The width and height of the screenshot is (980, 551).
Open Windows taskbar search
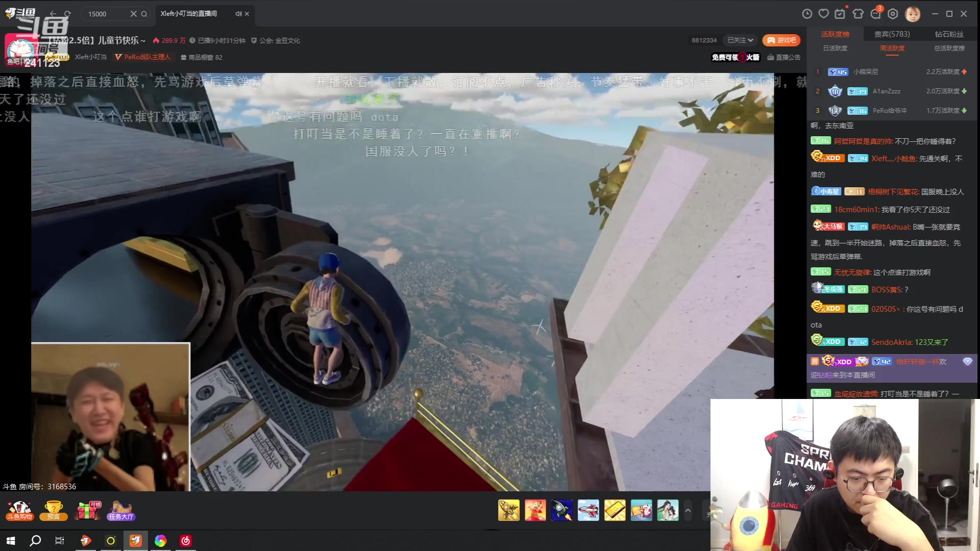tap(35, 541)
